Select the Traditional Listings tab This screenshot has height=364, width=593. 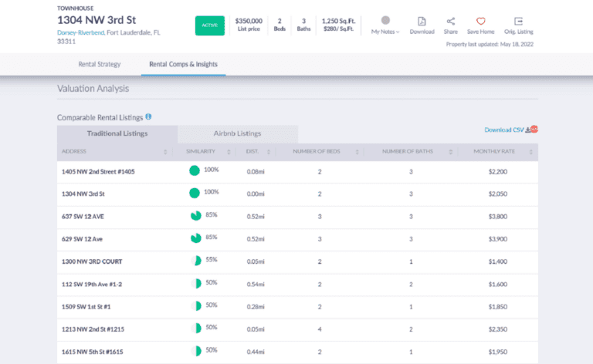tap(117, 133)
